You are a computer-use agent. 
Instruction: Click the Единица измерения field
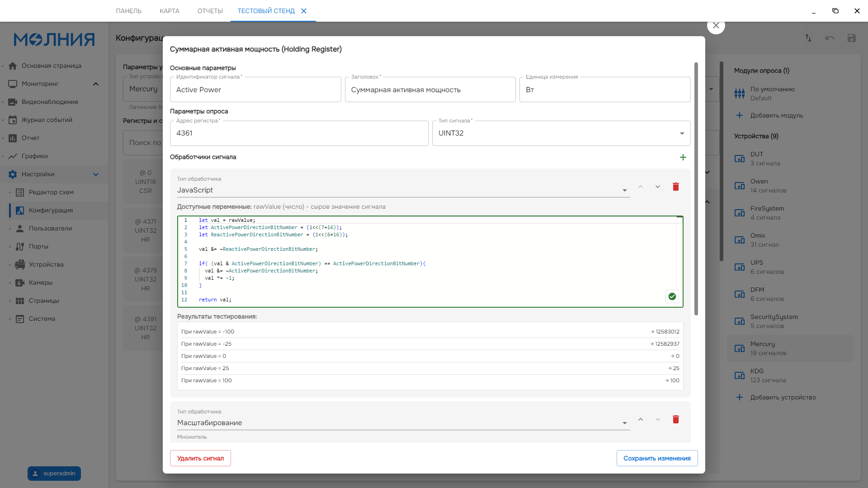[604, 90]
